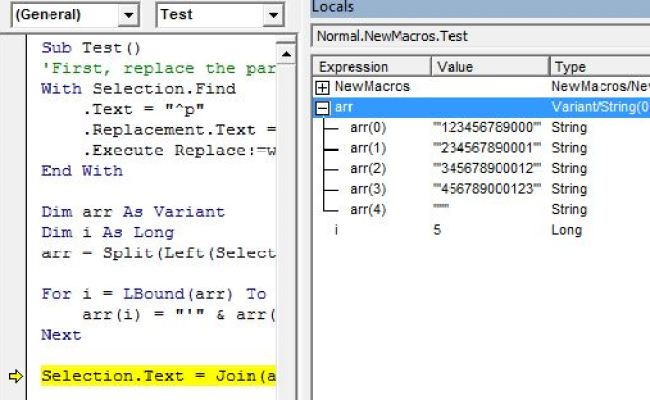Click the .Text = "^p" code line
The height and width of the screenshot is (400, 650).
click(143, 109)
